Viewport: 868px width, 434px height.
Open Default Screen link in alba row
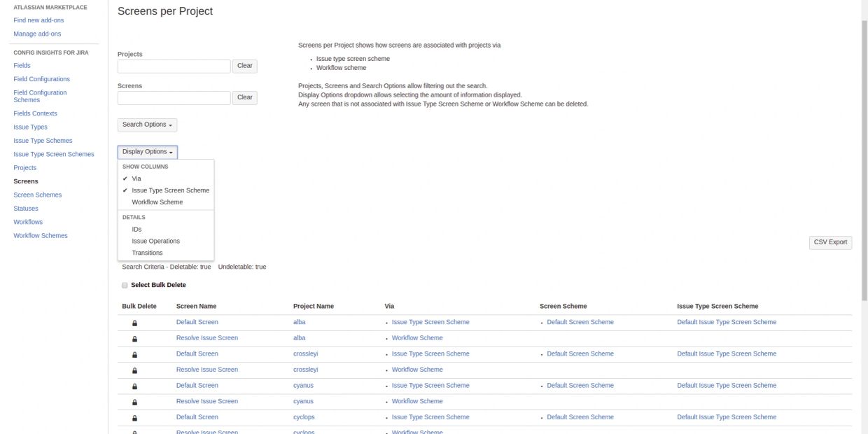(x=197, y=322)
